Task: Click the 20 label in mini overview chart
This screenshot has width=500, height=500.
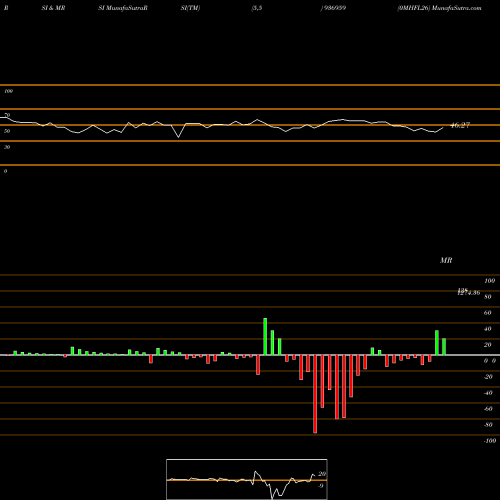Action: pyautogui.click(x=322, y=474)
